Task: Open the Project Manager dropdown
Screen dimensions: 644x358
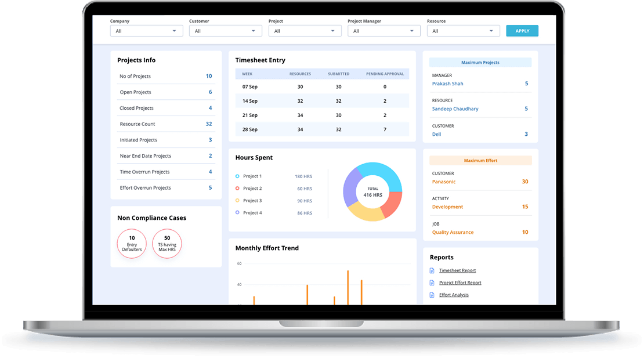Action: (x=384, y=30)
